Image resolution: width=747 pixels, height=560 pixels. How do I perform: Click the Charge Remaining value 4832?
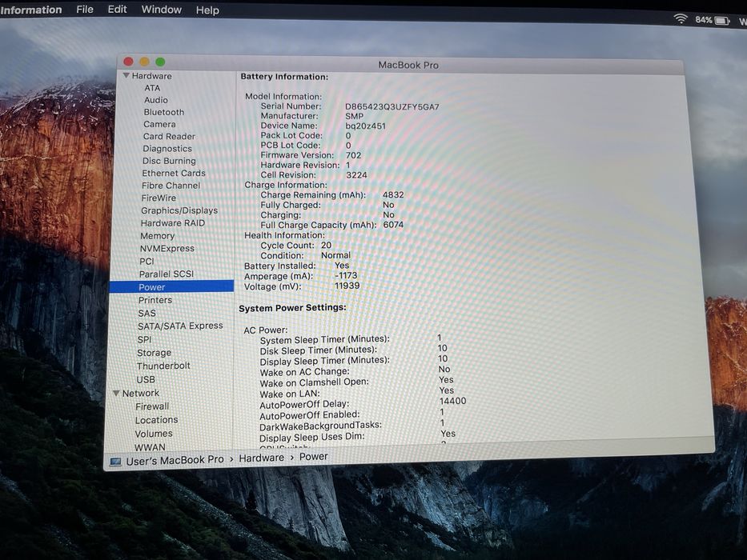point(393,194)
